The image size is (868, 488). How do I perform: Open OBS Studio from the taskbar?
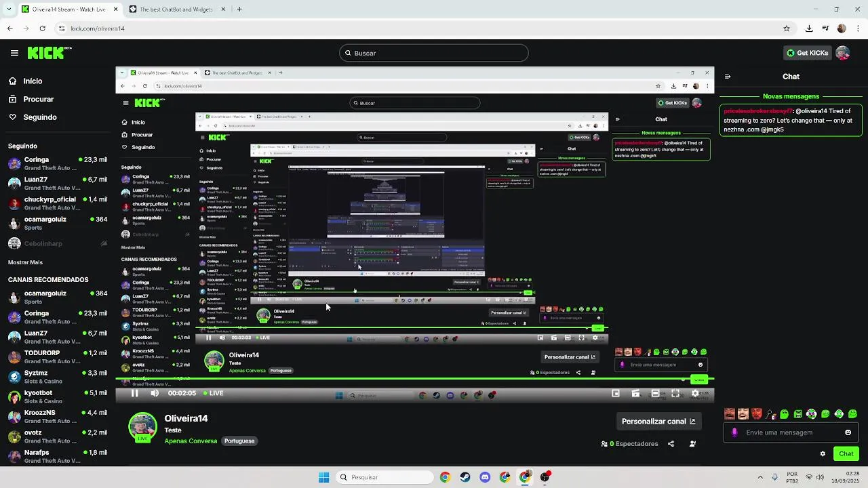pos(545,477)
